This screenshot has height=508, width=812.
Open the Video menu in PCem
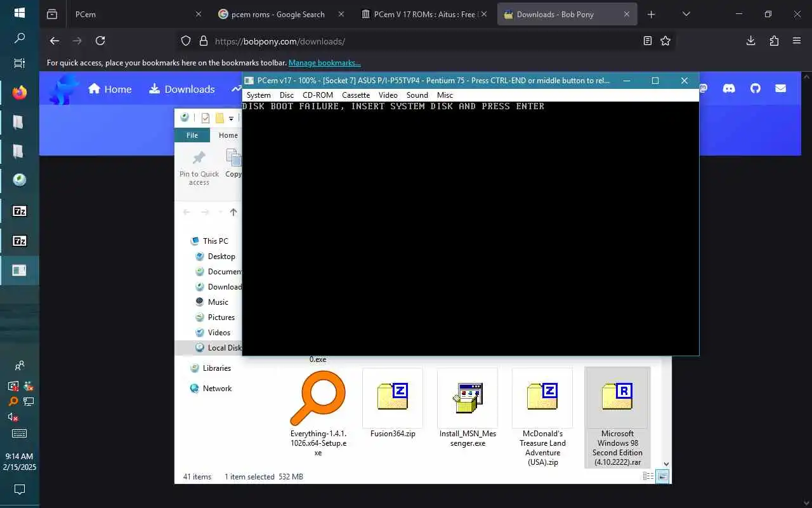(388, 95)
